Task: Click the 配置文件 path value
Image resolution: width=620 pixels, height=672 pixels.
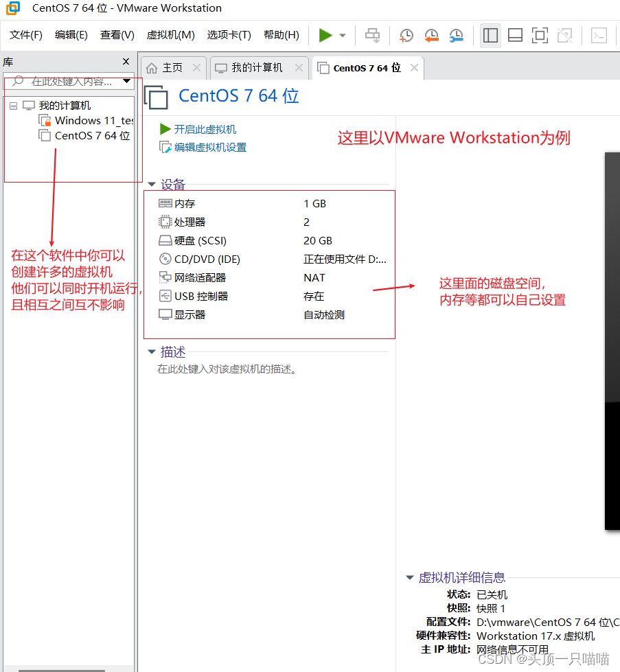Action: point(548,622)
